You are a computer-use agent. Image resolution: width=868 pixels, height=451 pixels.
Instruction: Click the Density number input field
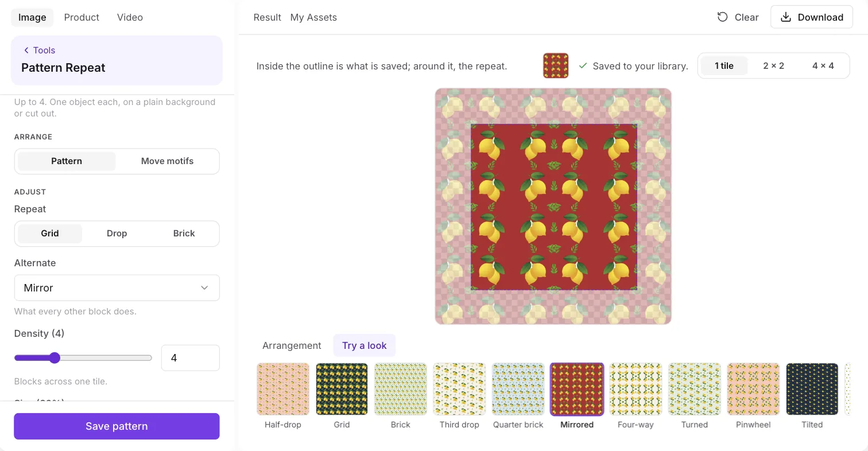click(x=191, y=358)
